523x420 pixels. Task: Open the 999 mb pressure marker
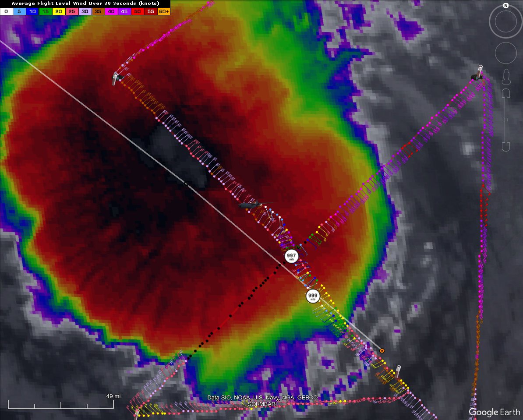click(x=313, y=296)
